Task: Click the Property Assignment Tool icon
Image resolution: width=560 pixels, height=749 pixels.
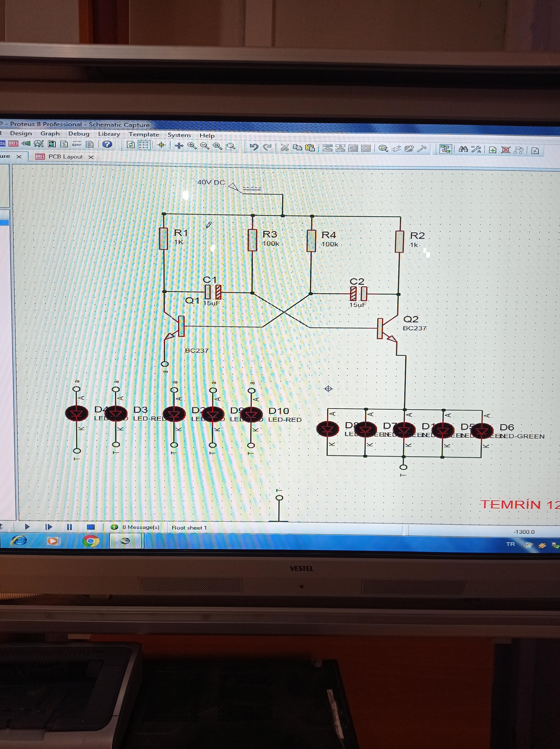Action: (476, 150)
